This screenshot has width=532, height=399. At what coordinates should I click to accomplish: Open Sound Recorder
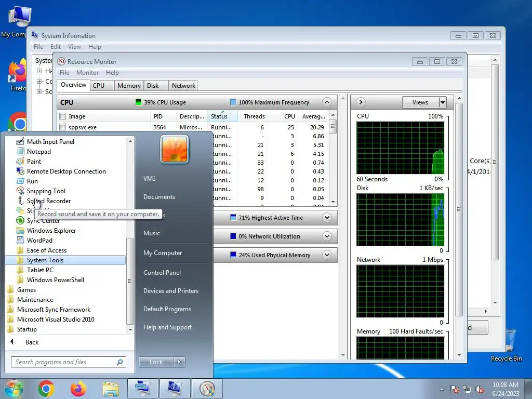pyautogui.click(x=48, y=201)
